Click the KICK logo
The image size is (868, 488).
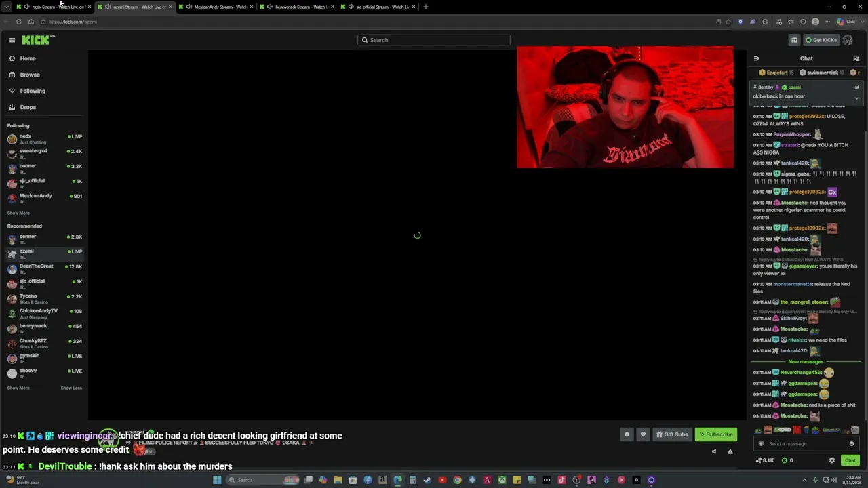37,40
